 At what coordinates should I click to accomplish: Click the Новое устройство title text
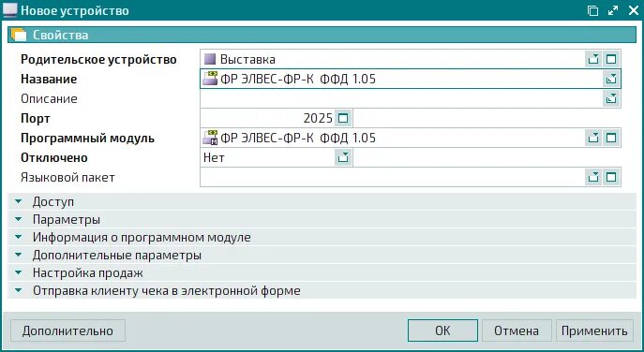pos(75,10)
